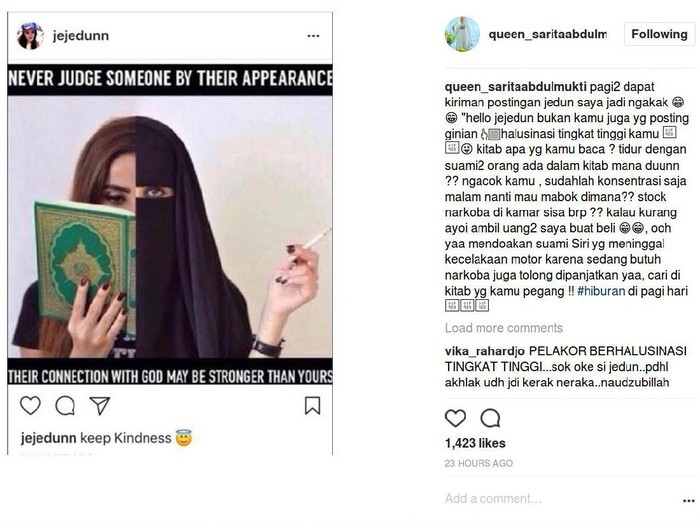Like queen_sarita post using heart icon
Image resolution: width=700 pixels, height=524 pixels.
(x=455, y=418)
